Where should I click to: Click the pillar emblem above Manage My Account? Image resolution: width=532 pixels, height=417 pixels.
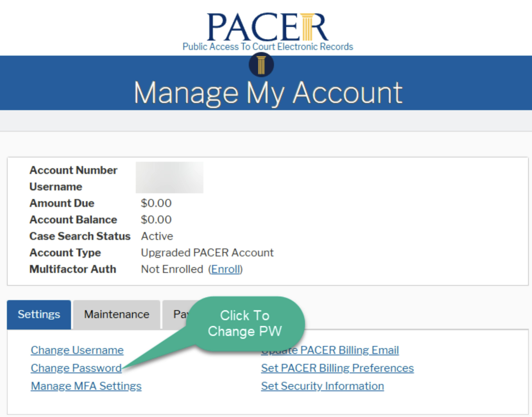(x=261, y=65)
